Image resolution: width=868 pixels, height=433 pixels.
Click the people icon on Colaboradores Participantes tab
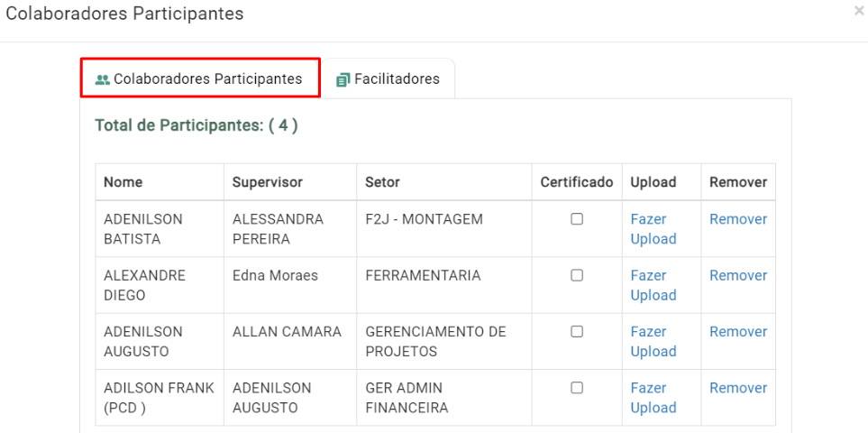pyautogui.click(x=103, y=79)
